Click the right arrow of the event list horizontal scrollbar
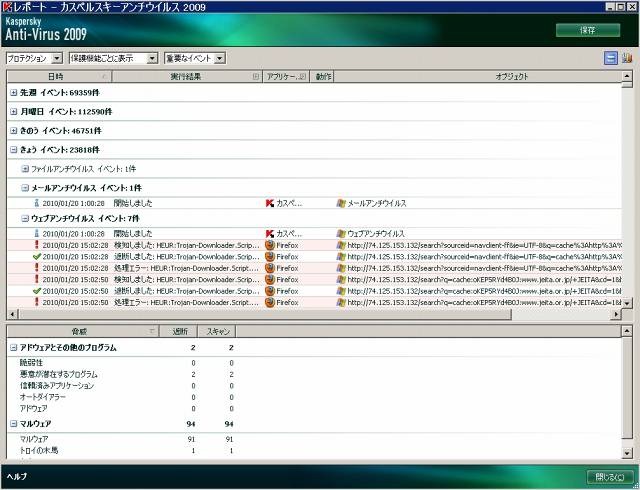This screenshot has width=640, height=490. pyautogui.click(x=616, y=314)
